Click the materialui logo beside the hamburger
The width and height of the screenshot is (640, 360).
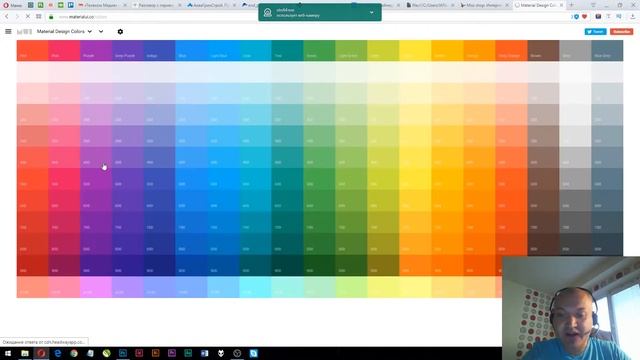pyautogui.click(x=24, y=31)
